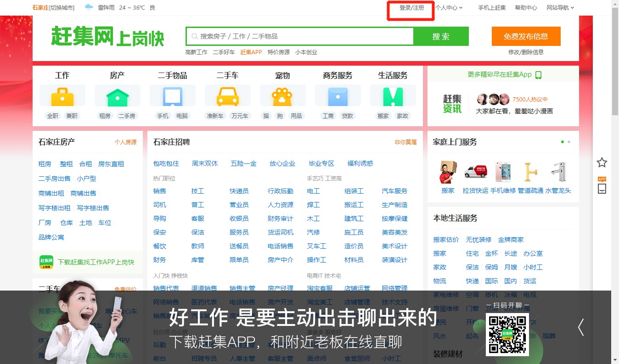This screenshot has width=619, height=364.
Task: Click the 租房 tag under 房产 icon
Action: [x=105, y=116]
